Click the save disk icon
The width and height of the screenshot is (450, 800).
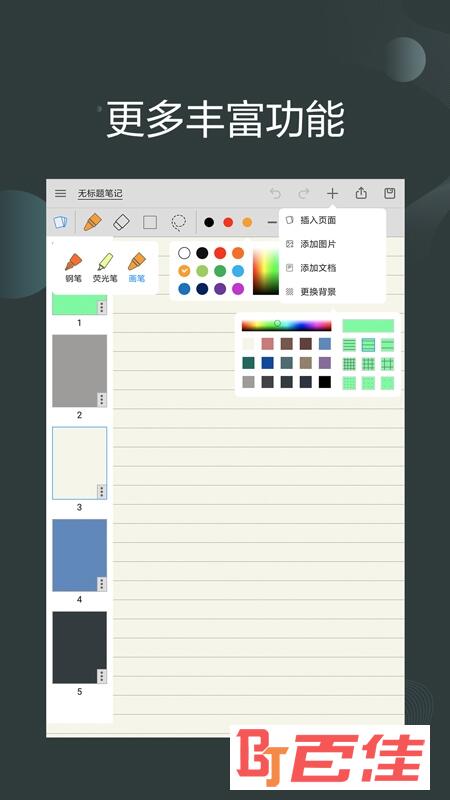[x=390, y=193]
